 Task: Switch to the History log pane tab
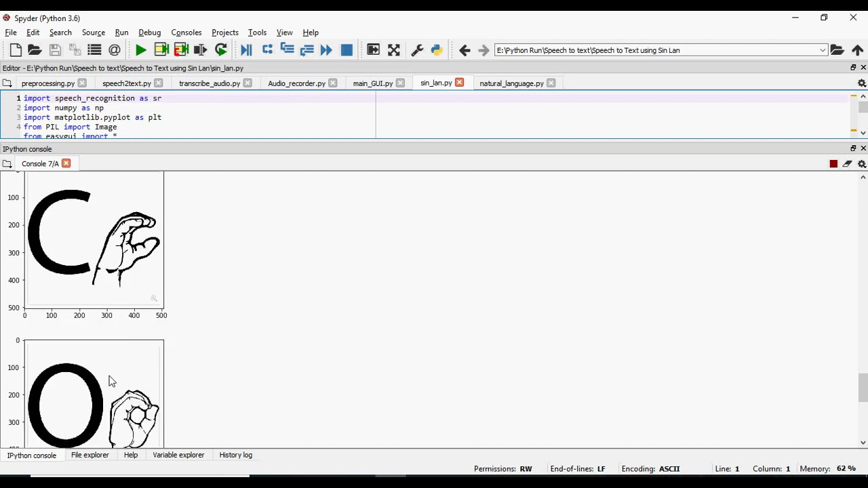point(236,455)
